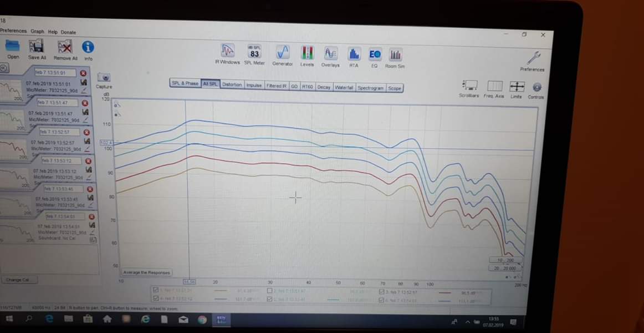Open the RT60 tab

tap(308, 87)
